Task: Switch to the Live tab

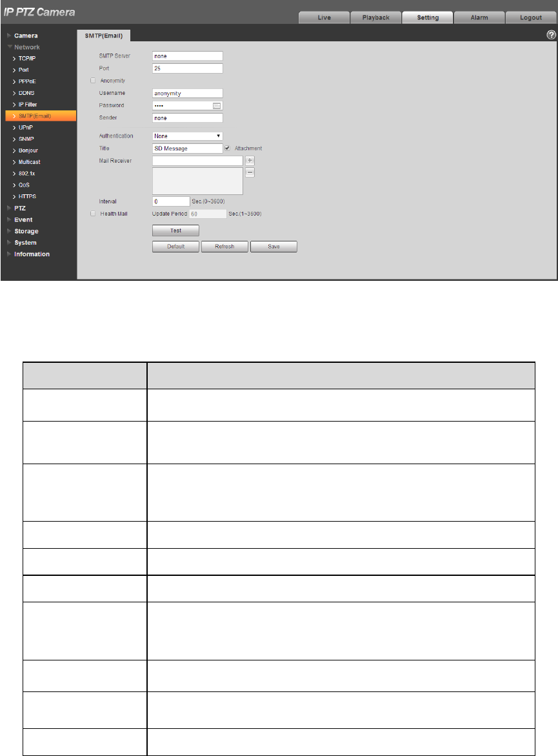Action: coord(324,17)
